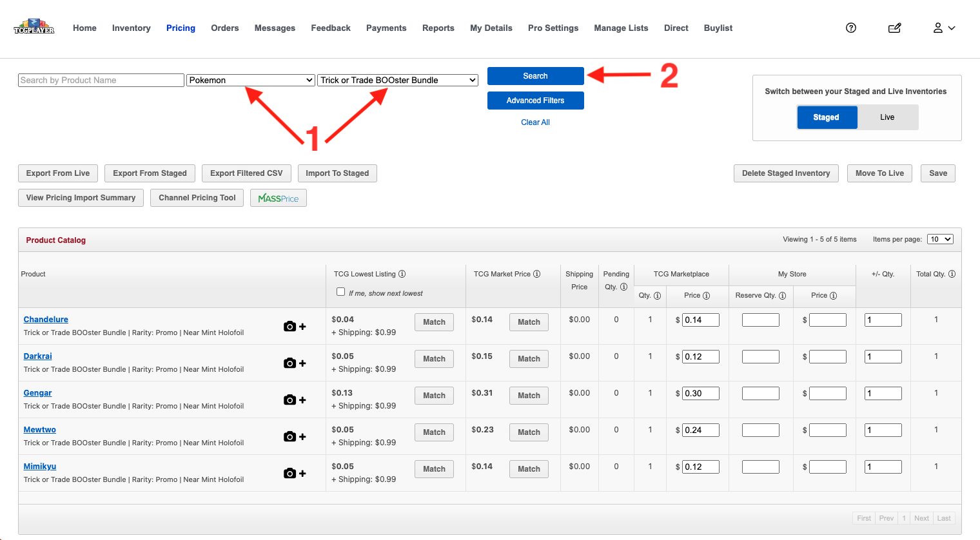Add photo for Mimikyu camera icon

[295, 474]
